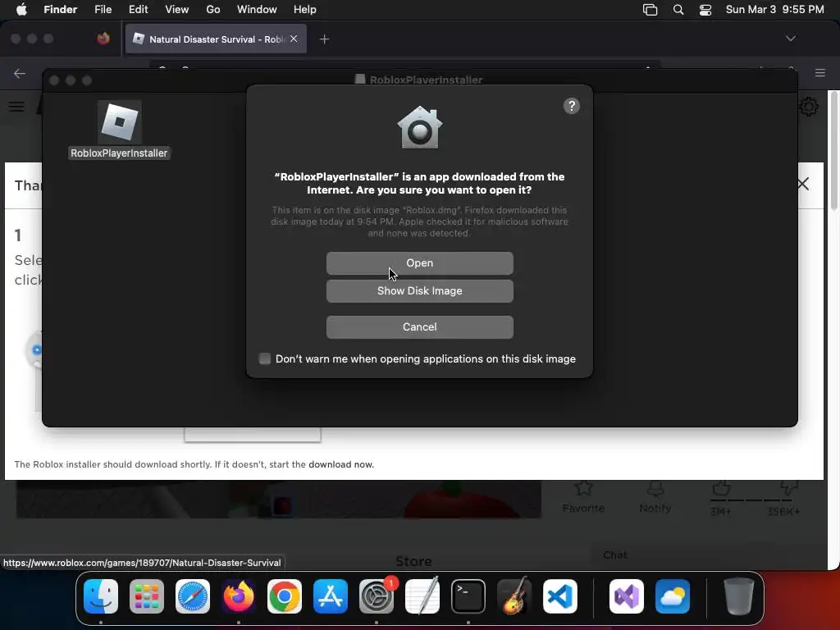Image resolution: width=840 pixels, height=630 pixels.
Task: Open the Chat panel on Roblox page
Action: point(615,555)
